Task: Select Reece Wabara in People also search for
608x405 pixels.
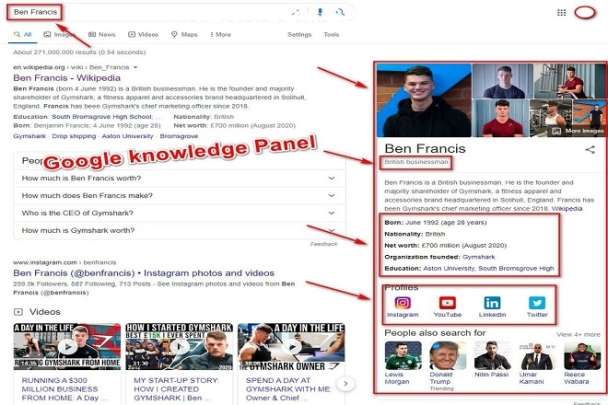Action: 581,363
